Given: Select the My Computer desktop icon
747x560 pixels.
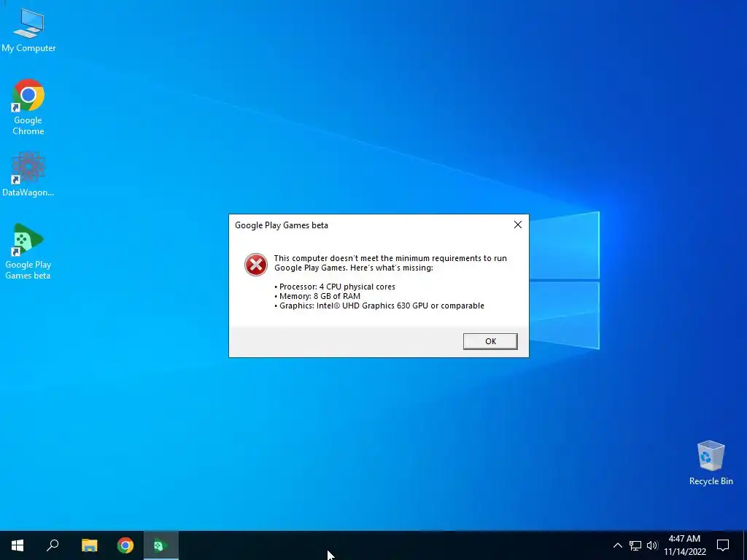Looking at the screenshot, I should (28, 29).
